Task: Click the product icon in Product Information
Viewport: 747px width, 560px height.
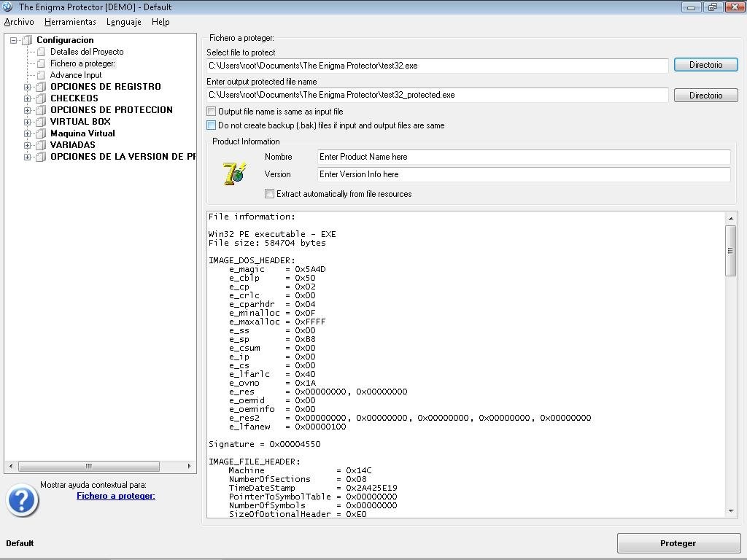Action: [x=234, y=174]
